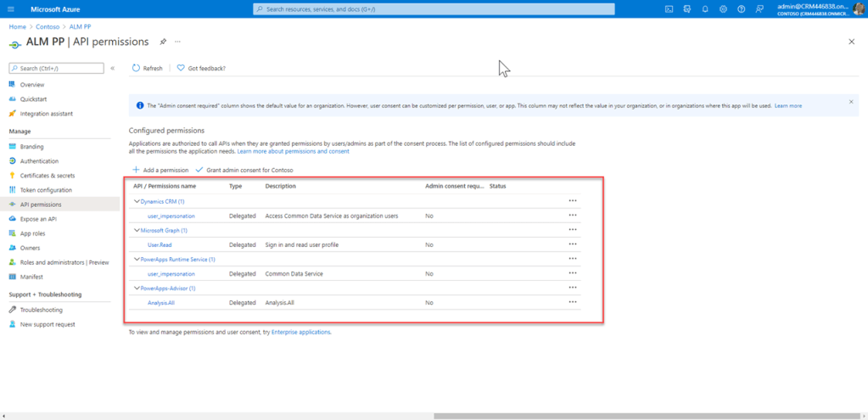
Task: Grant admin consent for Contoso
Action: [244, 171]
